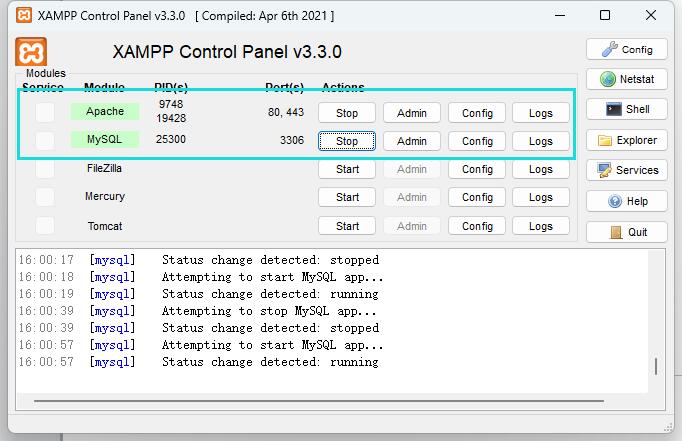Open the MySQL Config menu

[x=477, y=141]
